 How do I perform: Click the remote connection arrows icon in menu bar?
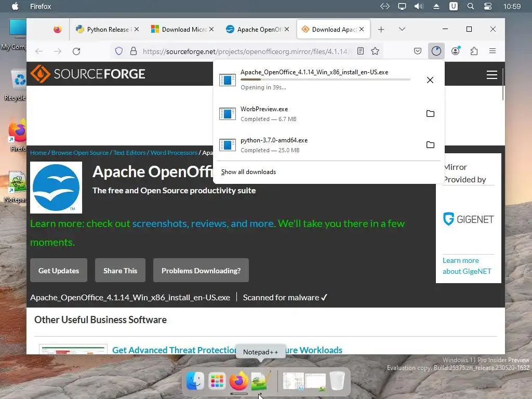tap(385, 6)
